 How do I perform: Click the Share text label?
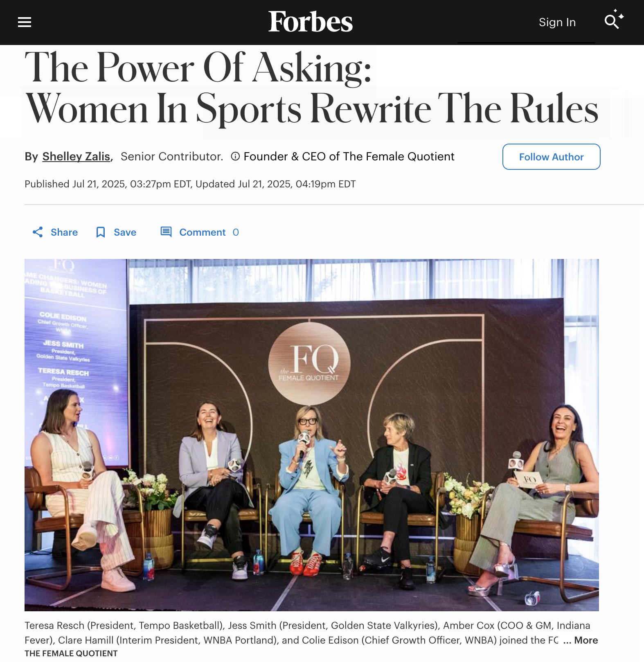[64, 232]
